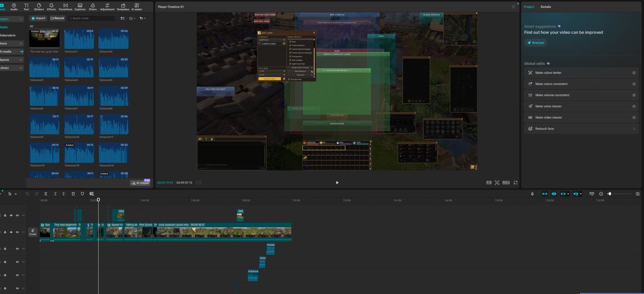This screenshot has width=644, height=294.
Task: Toggle main track magnet
Action: [545, 194]
